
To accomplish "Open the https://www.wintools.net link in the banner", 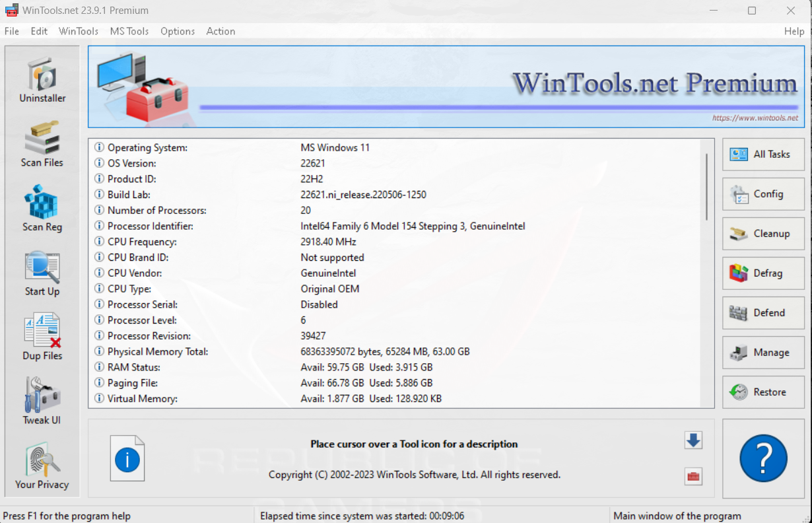I will (755, 118).
